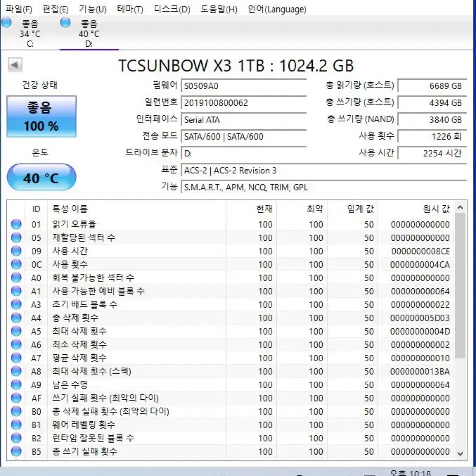
Task: Click the status icon for attribute A3
Action: [x=16, y=305]
